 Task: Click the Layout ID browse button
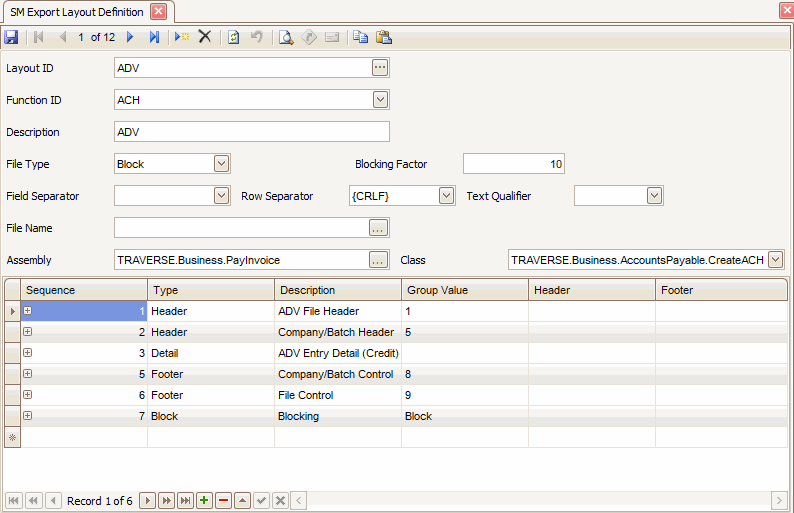coord(379,68)
